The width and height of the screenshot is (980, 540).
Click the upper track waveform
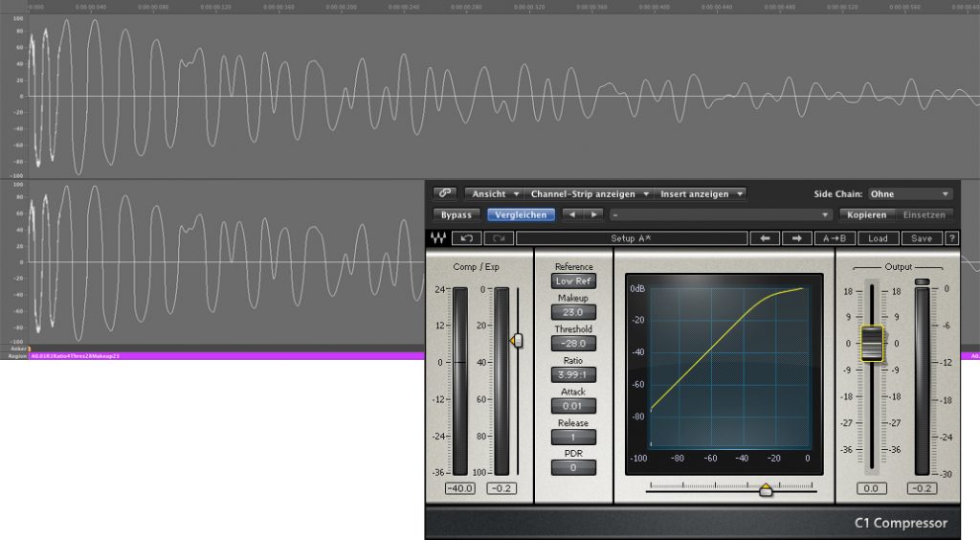[503, 97]
